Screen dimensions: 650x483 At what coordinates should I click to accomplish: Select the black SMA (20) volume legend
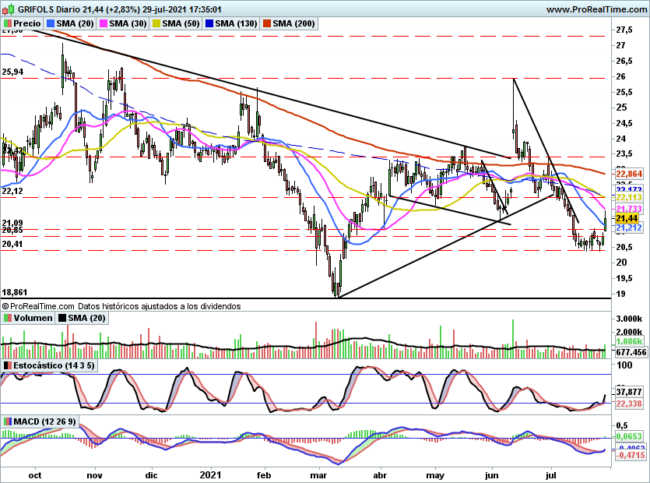82,318
